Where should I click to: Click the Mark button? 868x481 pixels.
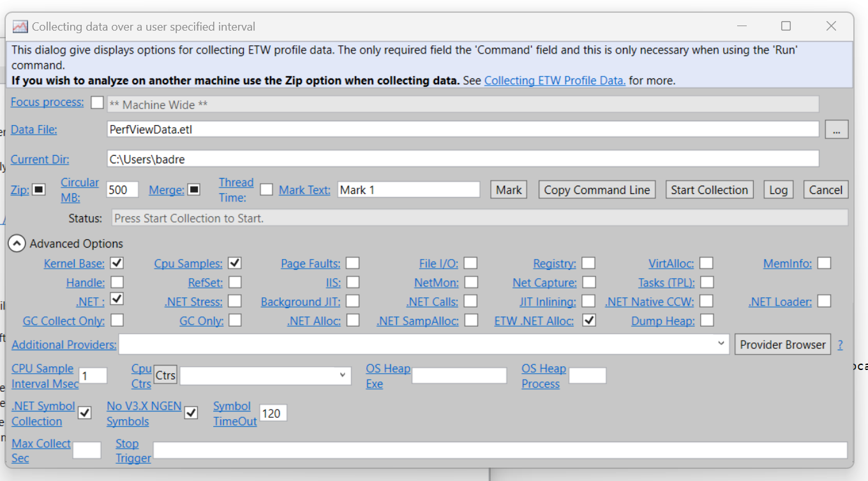509,189
